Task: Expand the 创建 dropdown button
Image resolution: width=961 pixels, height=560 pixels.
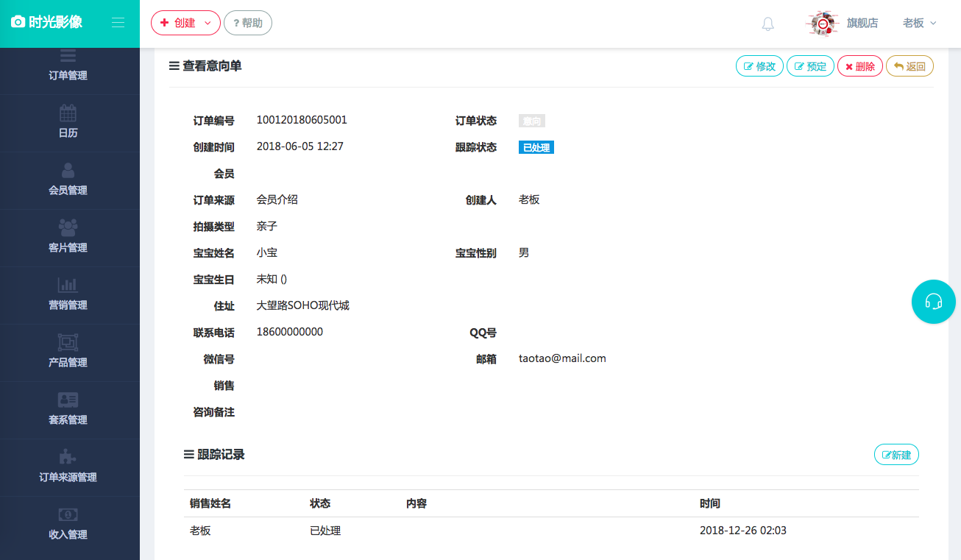Action: pyautogui.click(x=185, y=23)
